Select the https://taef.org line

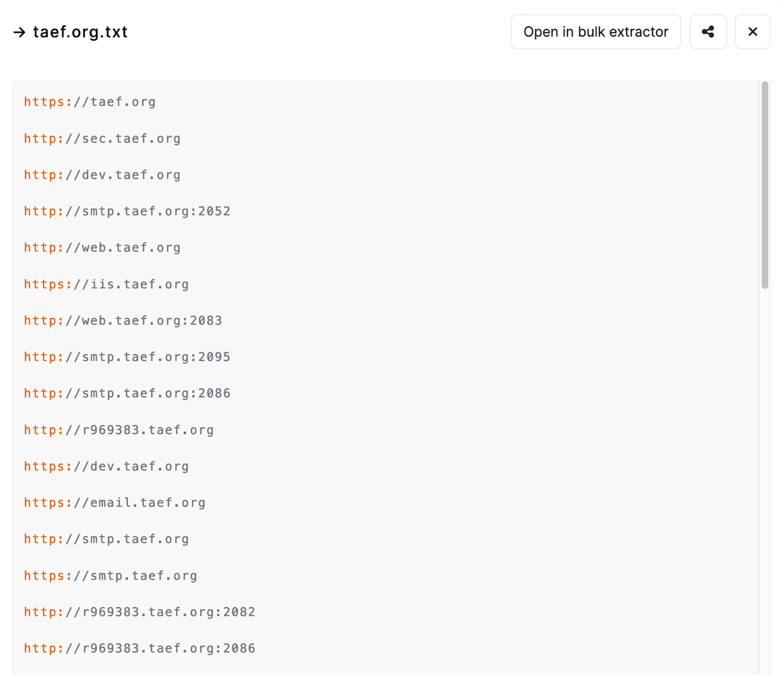click(x=90, y=102)
